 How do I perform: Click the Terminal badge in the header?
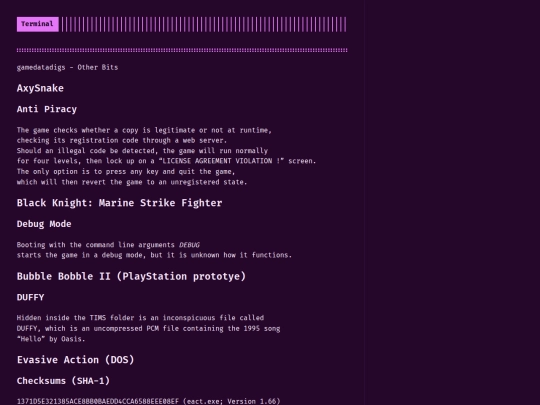point(38,24)
